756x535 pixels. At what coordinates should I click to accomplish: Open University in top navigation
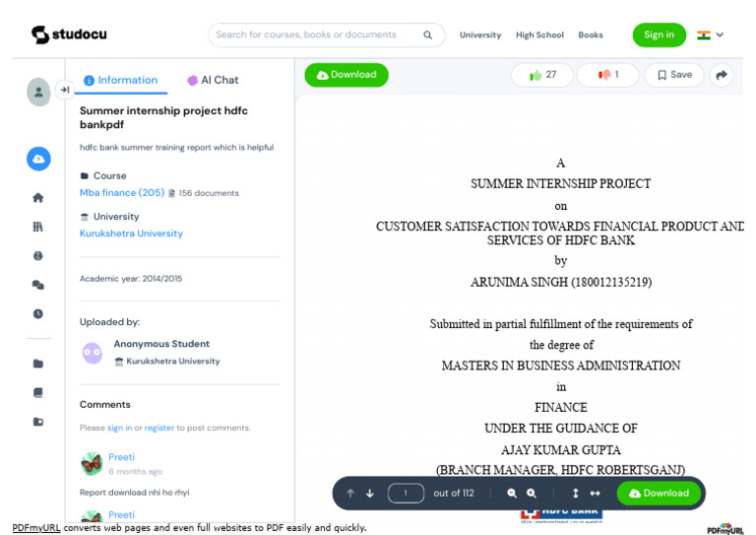(x=480, y=34)
